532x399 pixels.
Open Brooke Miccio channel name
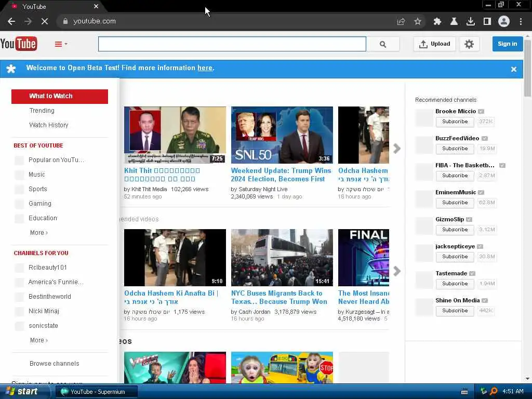tap(456, 111)
